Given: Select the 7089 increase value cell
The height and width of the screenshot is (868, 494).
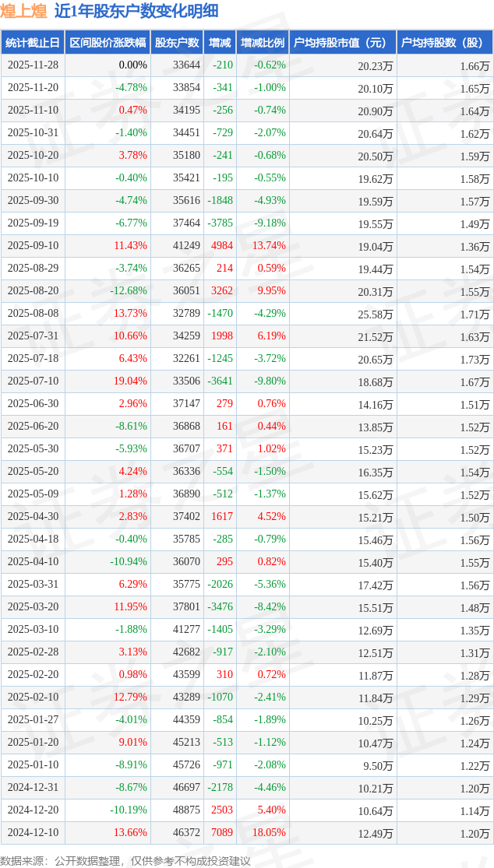Looking at the screenshot, I should pos(221,833).
